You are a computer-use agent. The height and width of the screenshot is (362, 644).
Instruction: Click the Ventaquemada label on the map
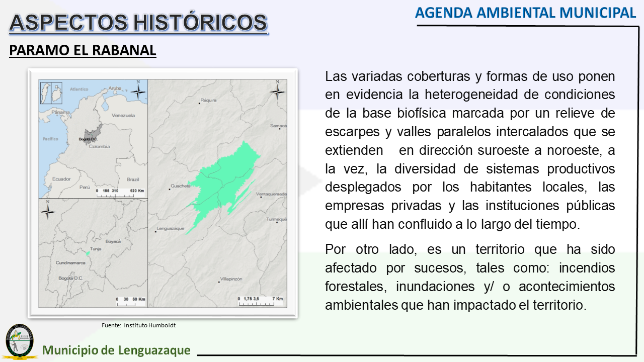click(271, 194)
